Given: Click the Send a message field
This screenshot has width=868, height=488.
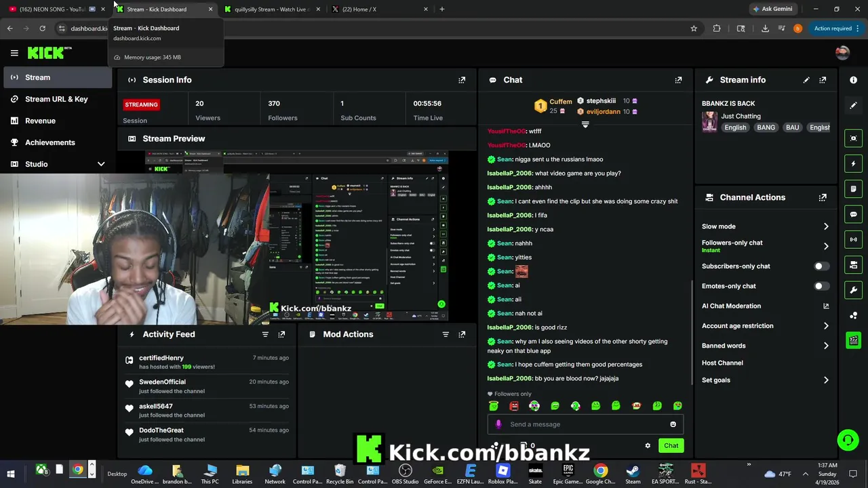Looking at the screenshot, I should (x=587, y=424).
